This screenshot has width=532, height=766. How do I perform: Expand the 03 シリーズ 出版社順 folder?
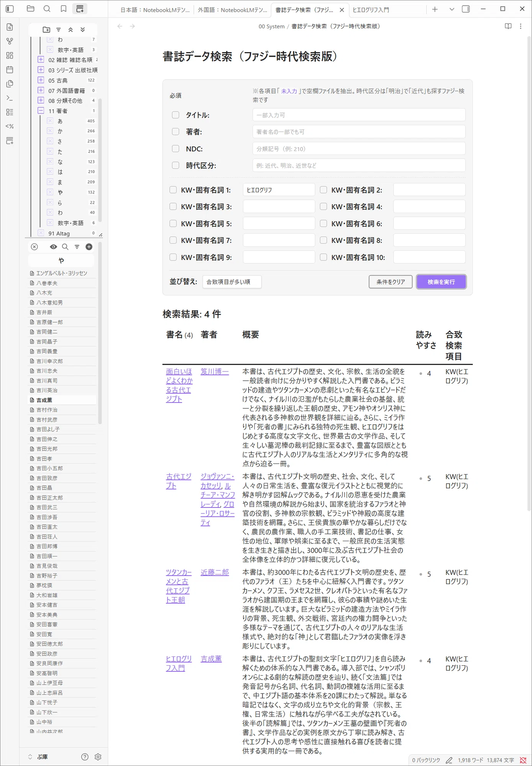tap(41, 70)
